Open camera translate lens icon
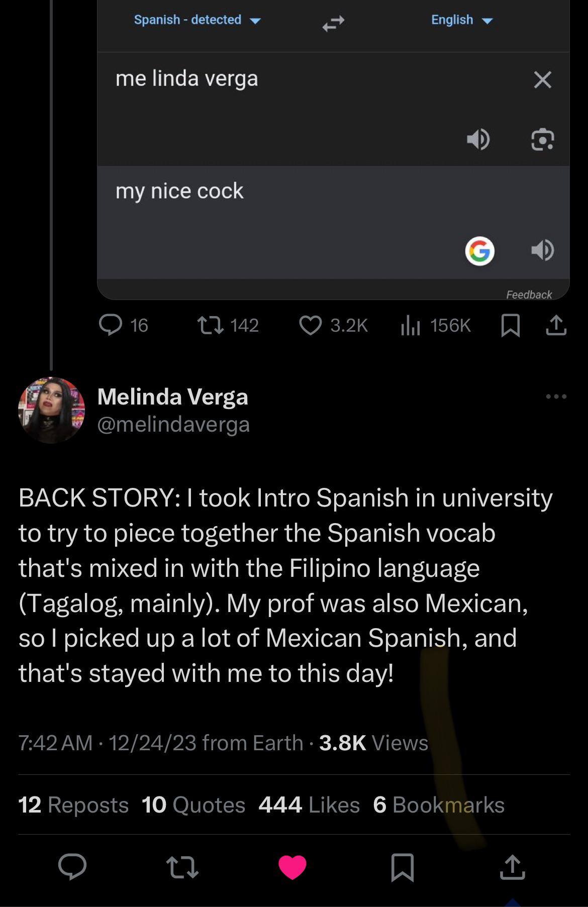 pyautogui.click(x=542, y=139)
